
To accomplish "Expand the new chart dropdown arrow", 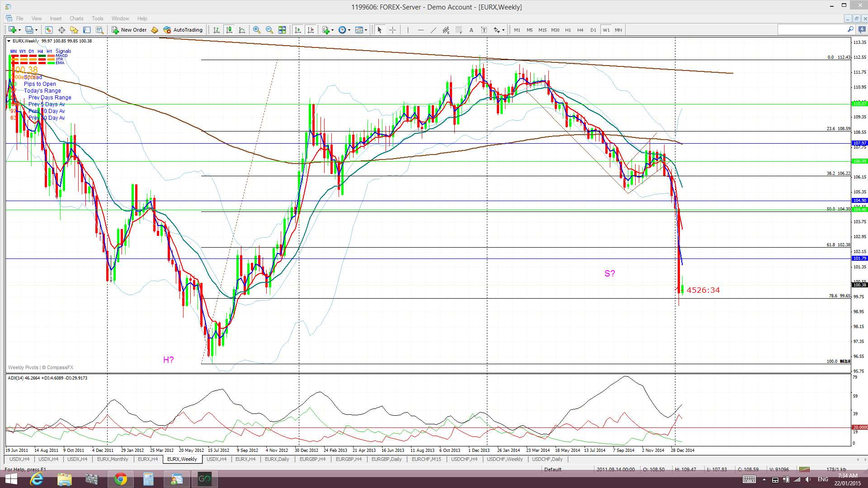I will 19,30.
